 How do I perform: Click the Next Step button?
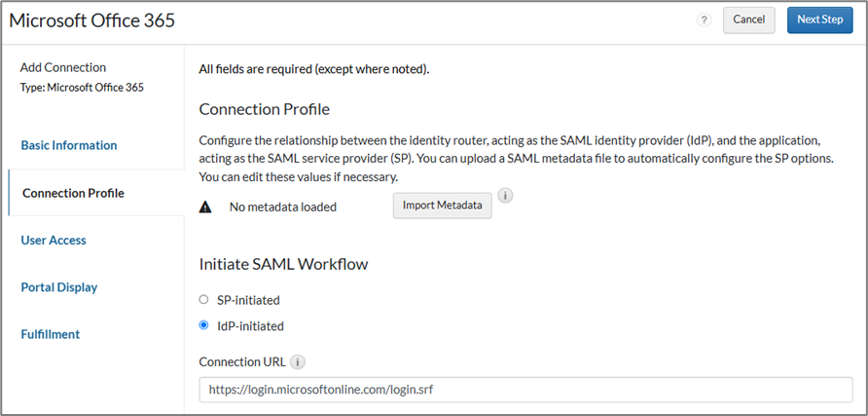[x=819, y=19]
